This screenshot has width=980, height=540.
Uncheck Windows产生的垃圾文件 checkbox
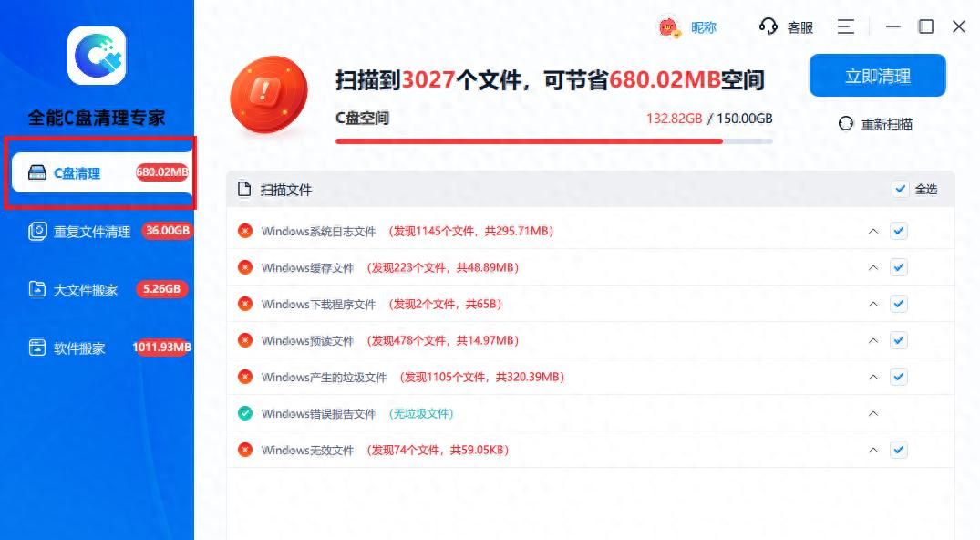[899, 377]
